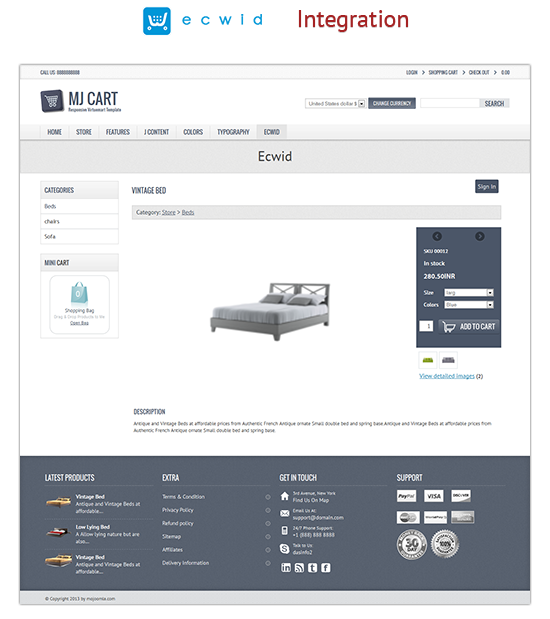Open Terms & Condition link
The height and width of the screenshot is (619, 550).
tap(184, 497)
